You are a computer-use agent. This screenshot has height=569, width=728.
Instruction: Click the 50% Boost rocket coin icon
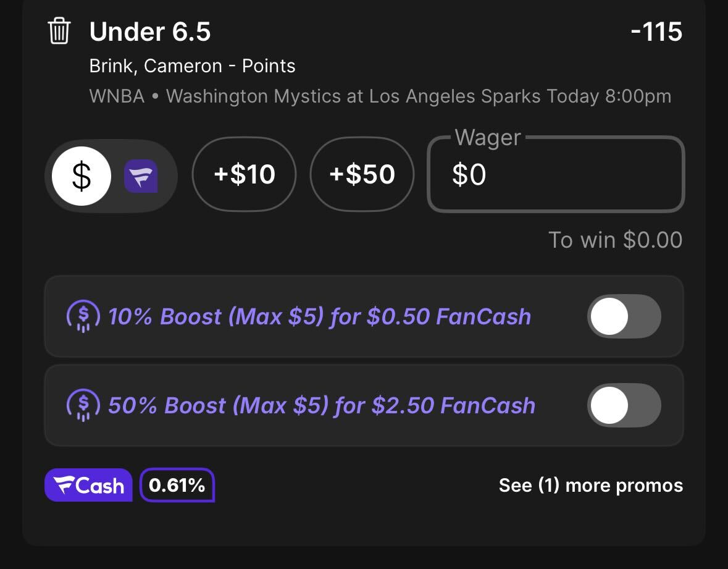(x=83, y=405)
